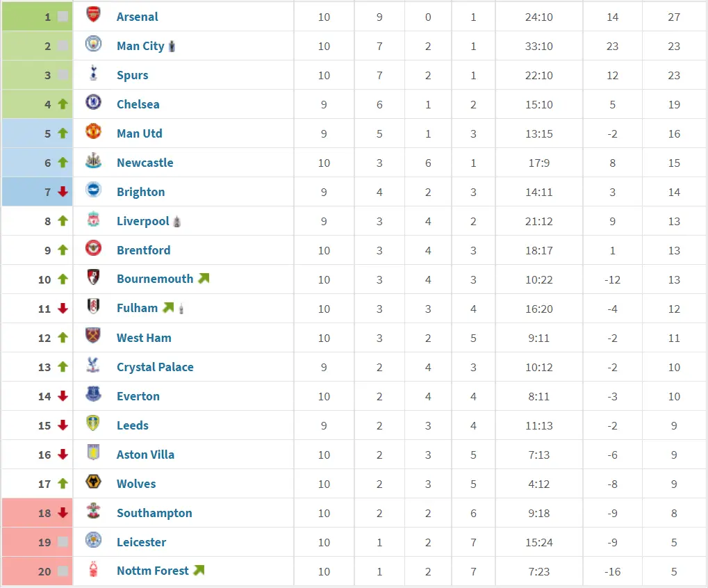Image resolution: width=708 pixels, height=588 pixels.
Task: Click the red relegation cell at position 19
Action: [x=37, y=542]
